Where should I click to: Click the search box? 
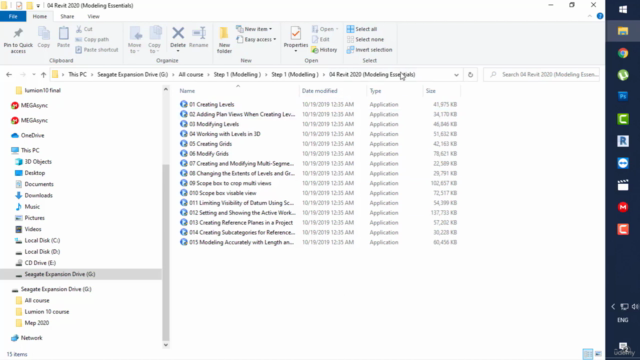pyautogui.click(x=542, y=75)
